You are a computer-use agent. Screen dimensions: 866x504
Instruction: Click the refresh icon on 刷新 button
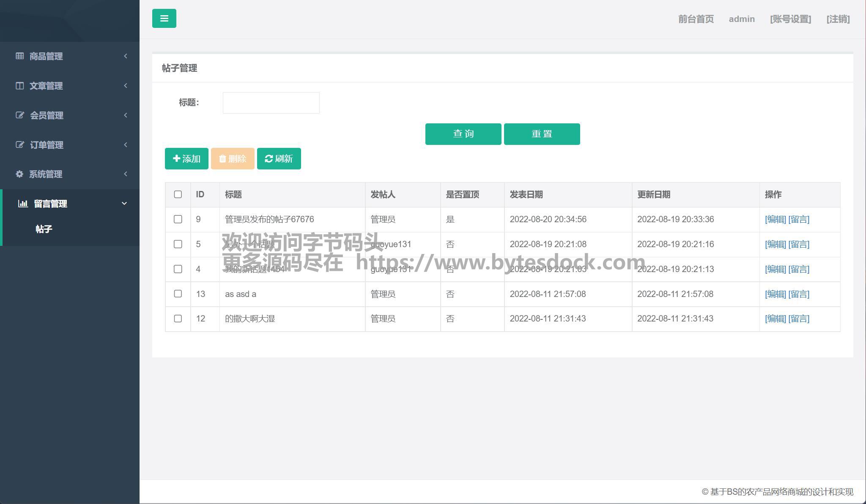point(269,158)
